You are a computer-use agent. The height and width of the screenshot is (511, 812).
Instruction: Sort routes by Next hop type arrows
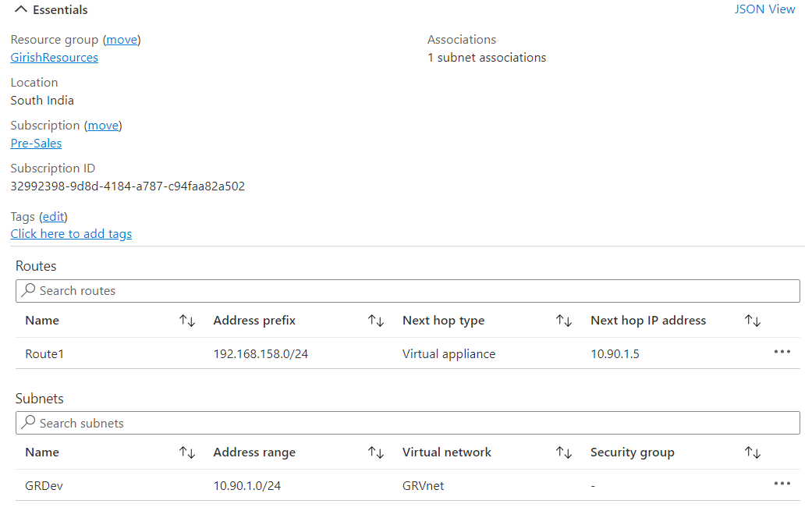tap(564, 321)
